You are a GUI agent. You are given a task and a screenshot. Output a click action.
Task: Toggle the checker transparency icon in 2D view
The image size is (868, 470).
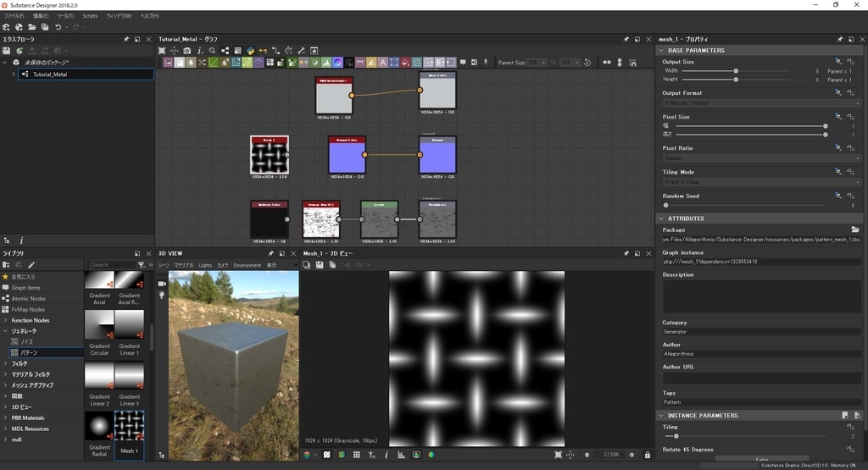coord(326,455)
